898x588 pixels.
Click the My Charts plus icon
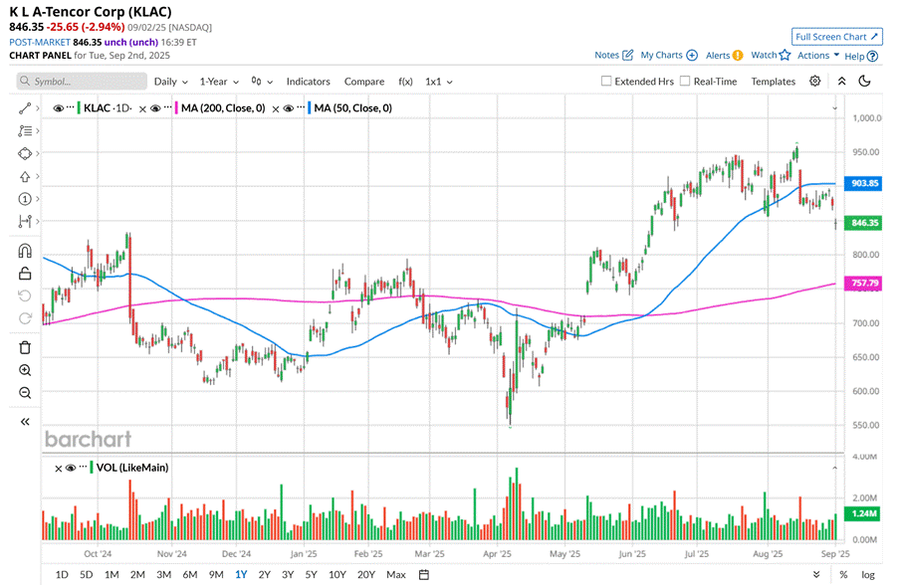point(692,55)
